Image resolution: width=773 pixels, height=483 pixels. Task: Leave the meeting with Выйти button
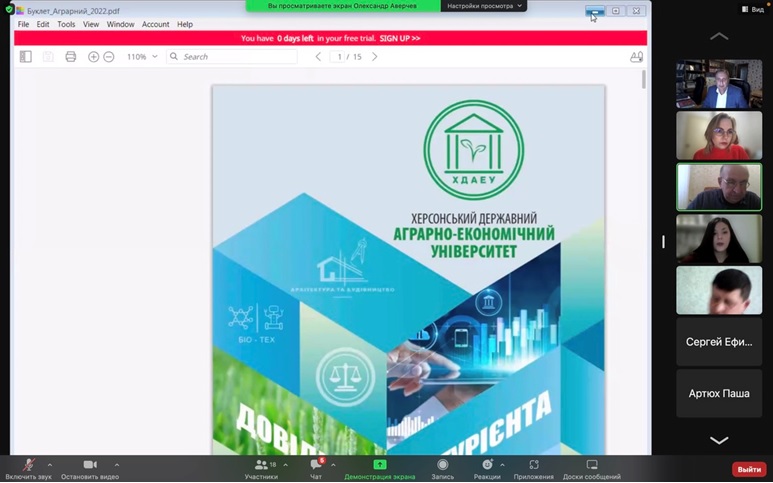pyautogui.click(x=749, y=469)
